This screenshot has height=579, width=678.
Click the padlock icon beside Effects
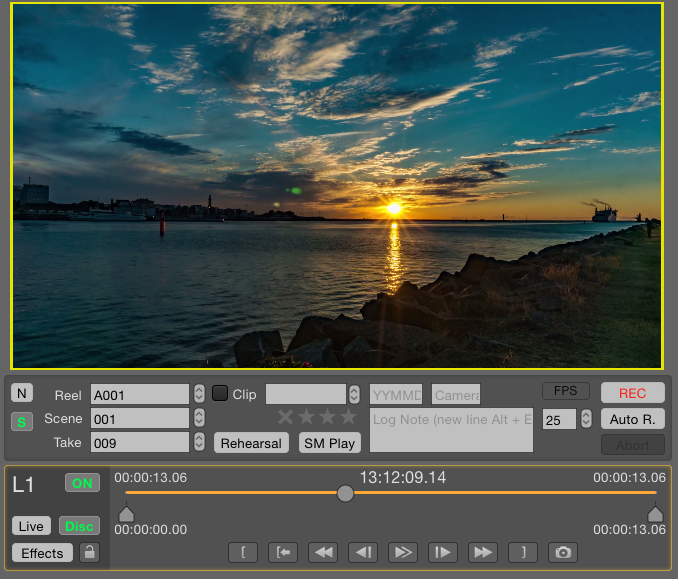pos(89,552)
